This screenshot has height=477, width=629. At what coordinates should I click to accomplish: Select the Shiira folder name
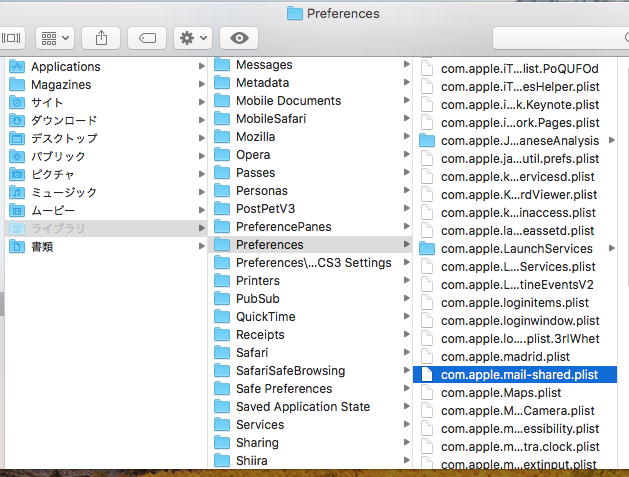[x=252, y=461]
